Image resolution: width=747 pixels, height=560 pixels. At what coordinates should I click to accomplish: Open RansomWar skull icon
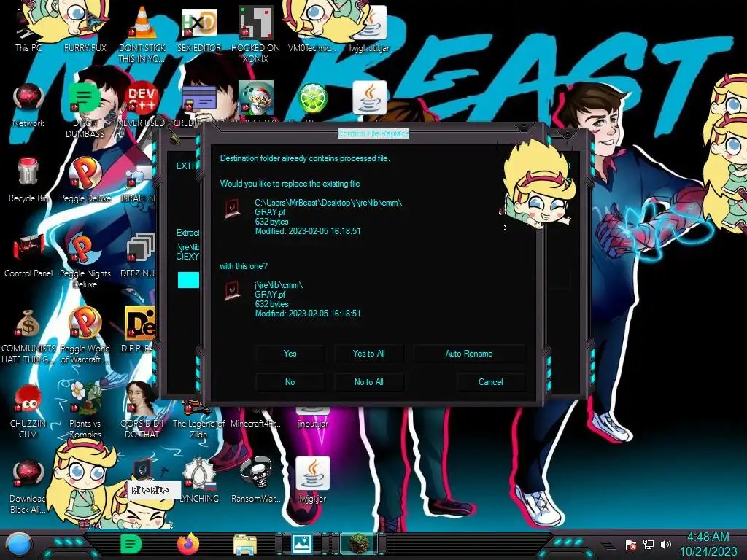256,481
